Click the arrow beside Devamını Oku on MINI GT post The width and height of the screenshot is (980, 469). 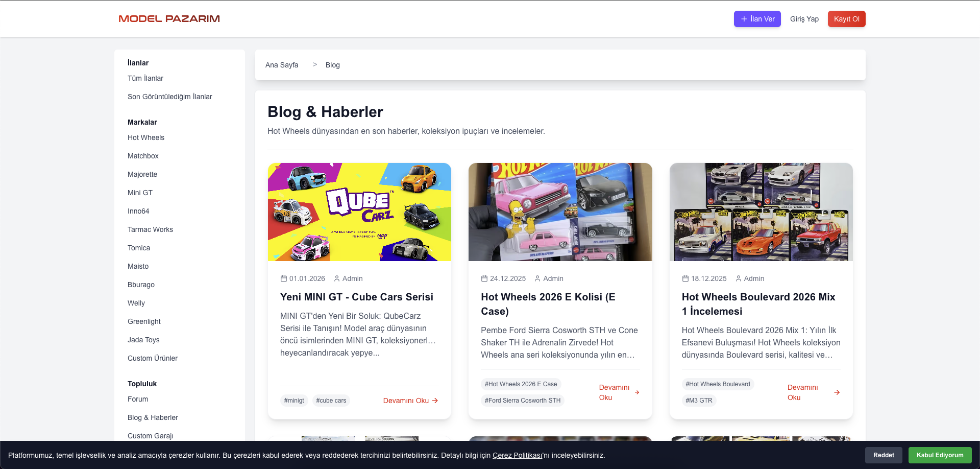coord(435,401)
